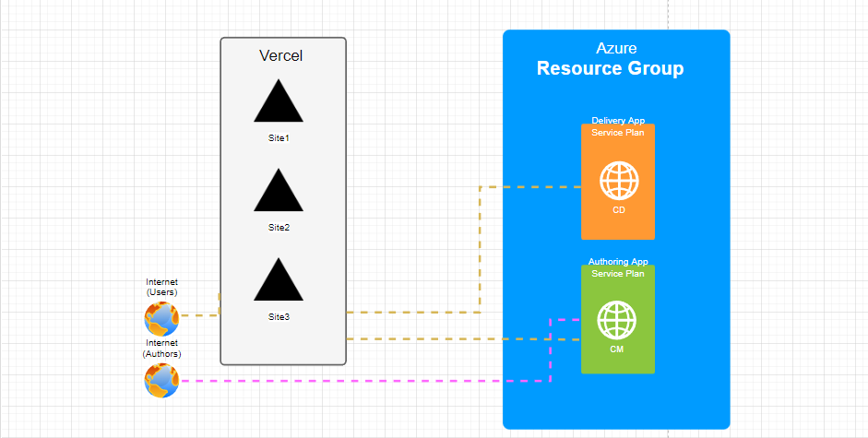The height and width of the screenshot is (438, 868).
Task: Select the CD web globe icon
Action: point(618,181)
